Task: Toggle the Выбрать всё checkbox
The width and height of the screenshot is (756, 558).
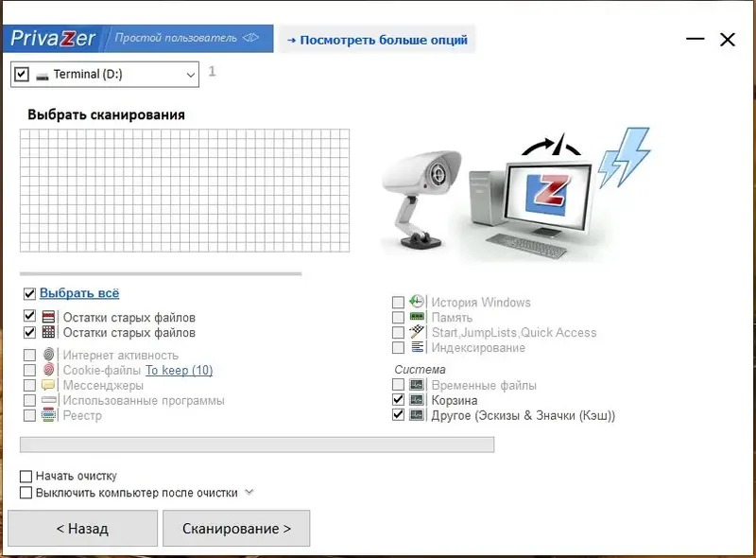Action: 29,293
